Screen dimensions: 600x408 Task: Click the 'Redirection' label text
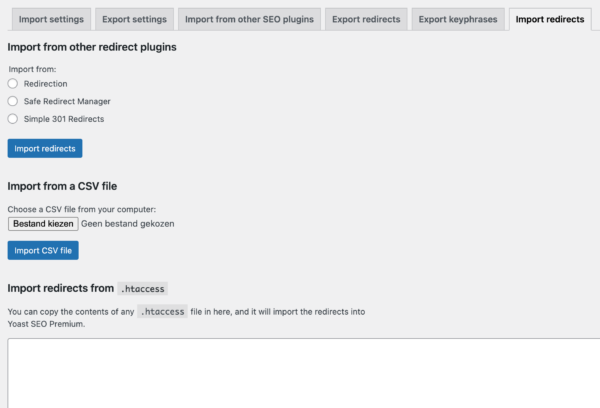point(45,84)
